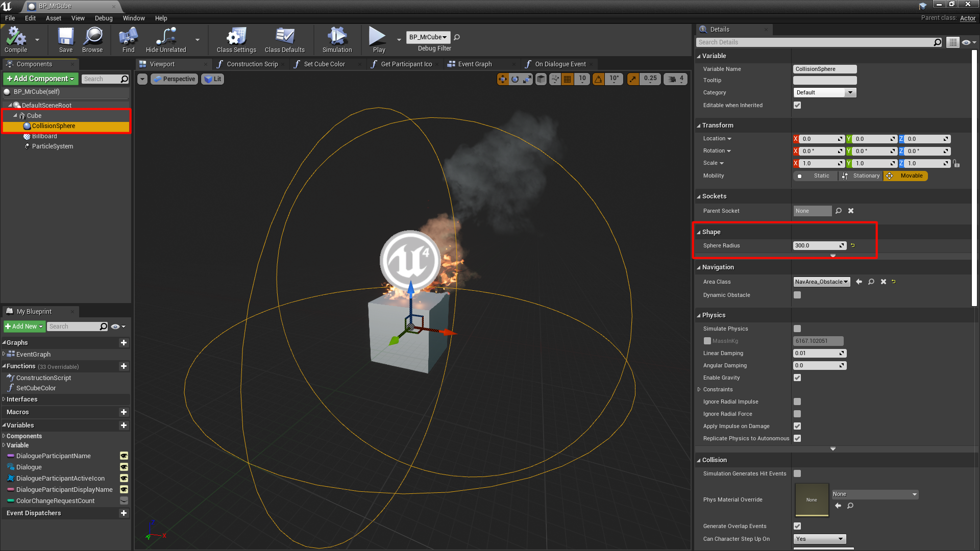Viewport: 980px width, 551px height.
Task: Toggle Editable when Inherited checkbox
Action: [797, 105]
